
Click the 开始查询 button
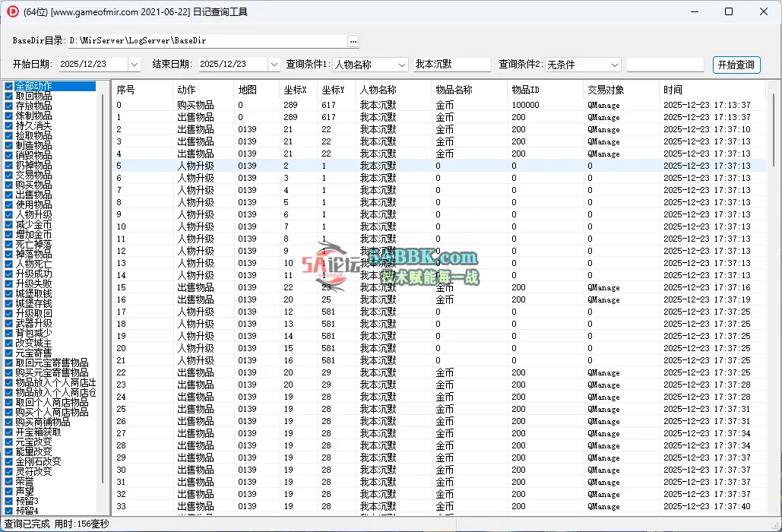click(x=736, y=65)
